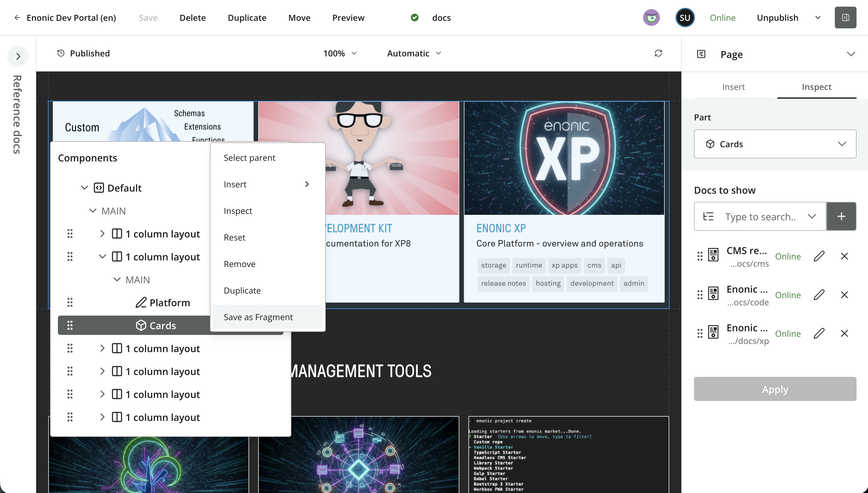
Task: Open publish menu arrow next to Unpublish
Action: click(x=818, y=17)
